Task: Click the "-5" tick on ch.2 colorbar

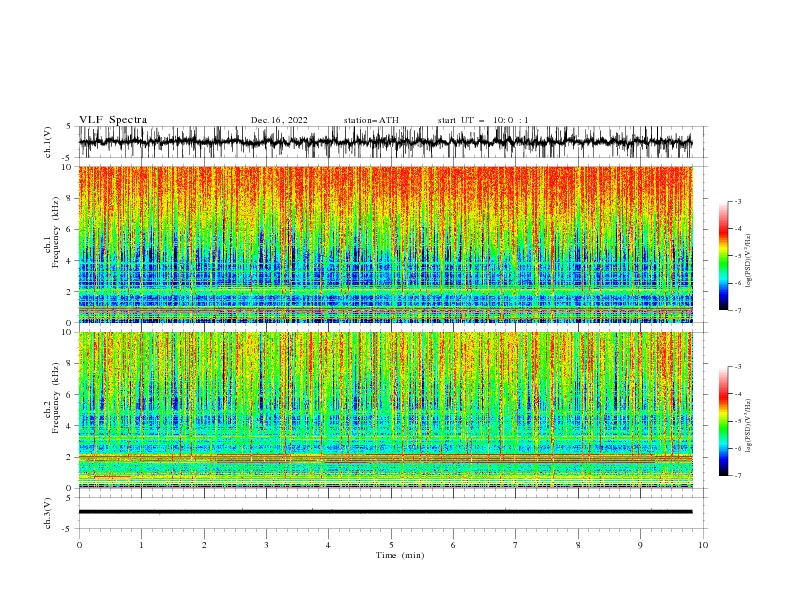Action: point(737,421)
